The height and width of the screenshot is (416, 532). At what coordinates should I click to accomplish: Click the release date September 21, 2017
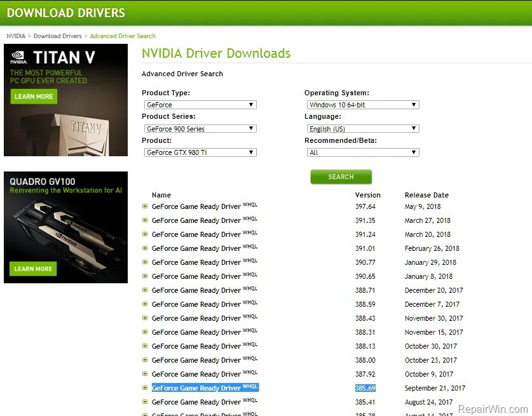tap(435, 388)
